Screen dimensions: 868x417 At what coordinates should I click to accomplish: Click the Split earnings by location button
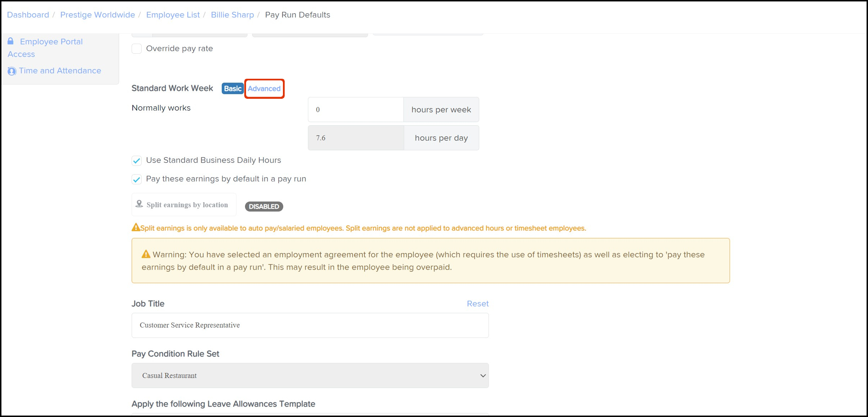pyautogui.click(x=184, y=205)
